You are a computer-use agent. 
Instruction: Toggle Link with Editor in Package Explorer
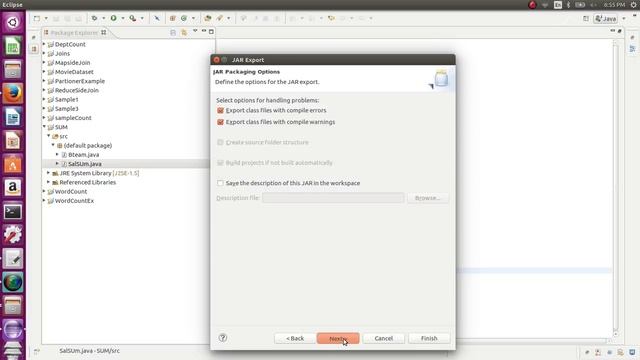tap(184, 33)
